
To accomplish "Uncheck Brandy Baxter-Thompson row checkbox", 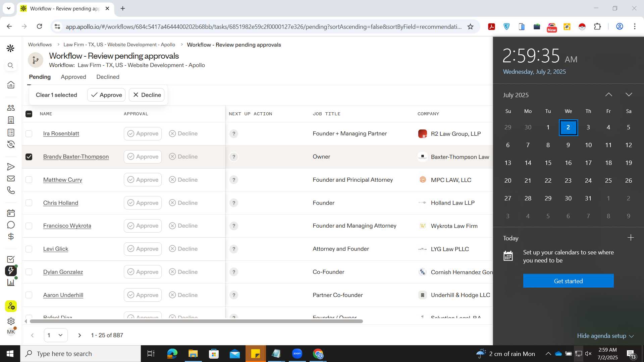I will [29, 157].
